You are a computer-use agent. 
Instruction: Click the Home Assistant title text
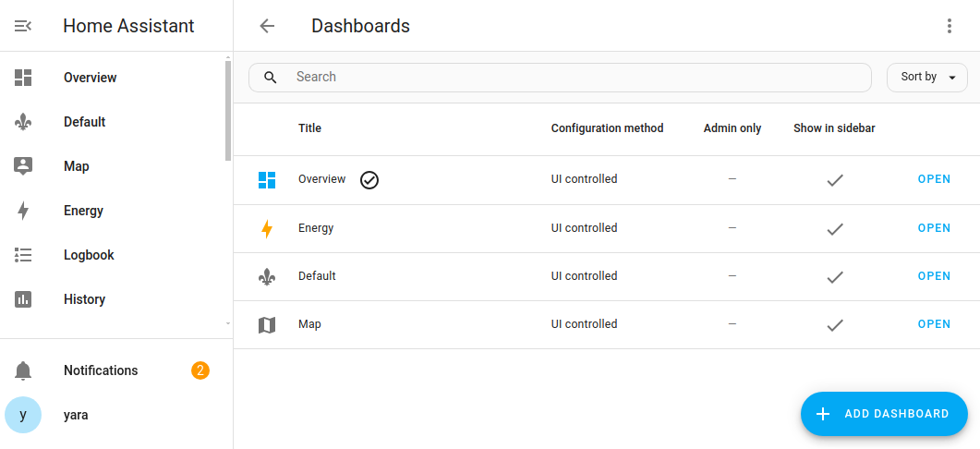(x=128, y=26)
